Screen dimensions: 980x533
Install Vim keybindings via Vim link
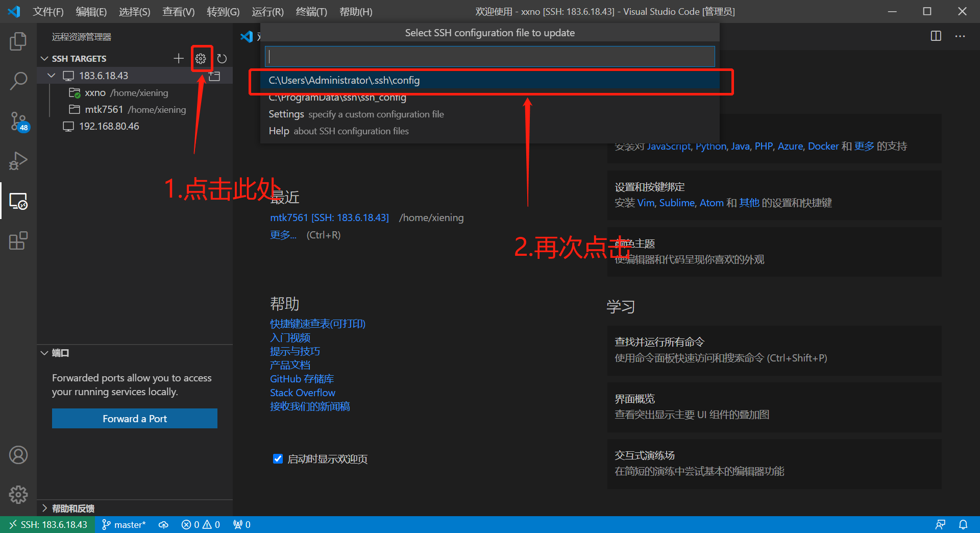pos(646,203)
